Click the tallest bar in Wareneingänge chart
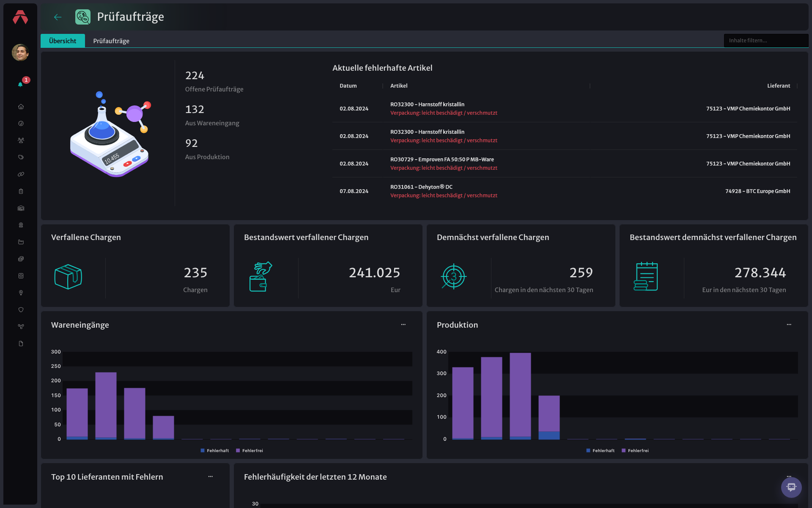The width and height of the screenshot is (812, 508). click(106, 405)
